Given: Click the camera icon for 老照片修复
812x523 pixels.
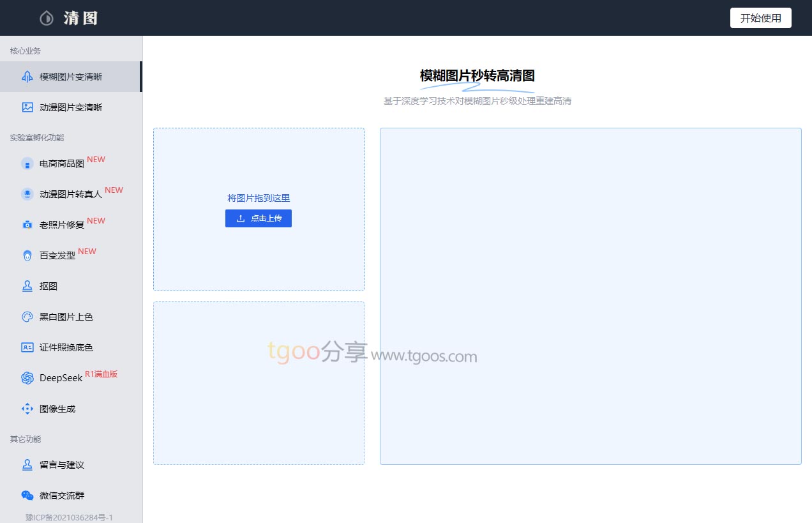Looking at the screenshot, I should point(27,225).
